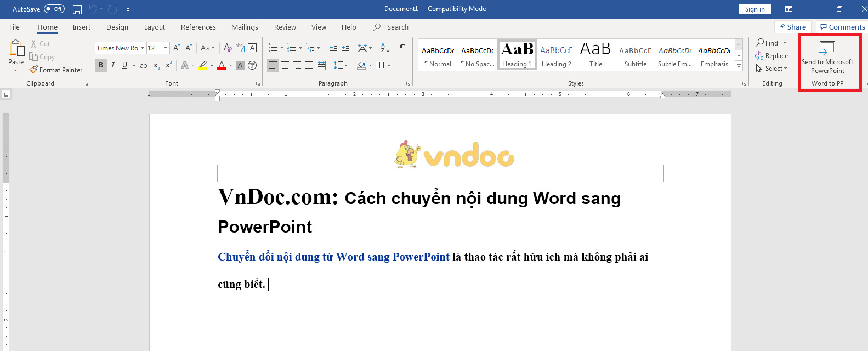This screenshot has height=351, width=868.
Task: Click the Paste clipboard icon
Action: pos(16,49)
